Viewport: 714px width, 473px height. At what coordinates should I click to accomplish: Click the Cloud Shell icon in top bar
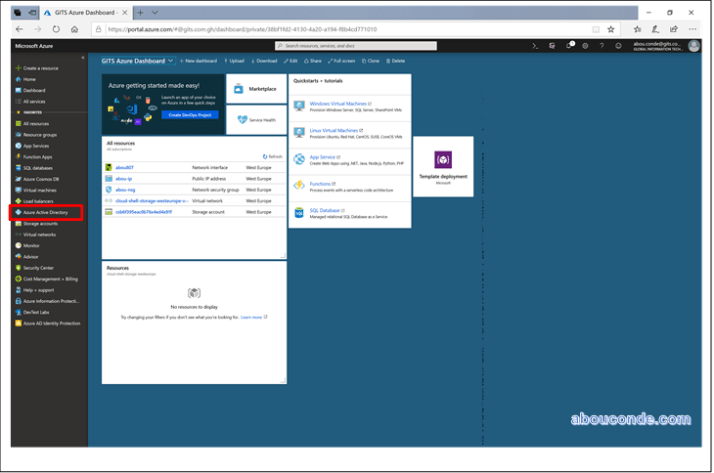(x=536, y=46)
